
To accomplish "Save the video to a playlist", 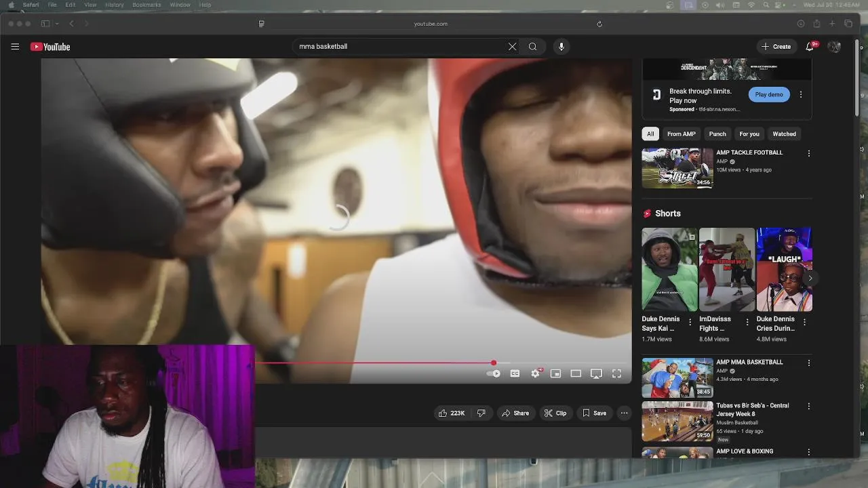I will (x=594, y=413).
